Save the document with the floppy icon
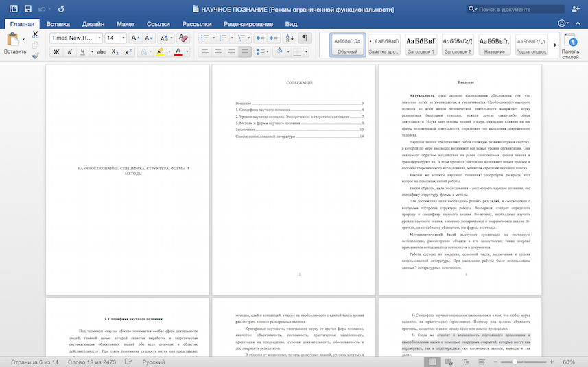 coord(27,9)
